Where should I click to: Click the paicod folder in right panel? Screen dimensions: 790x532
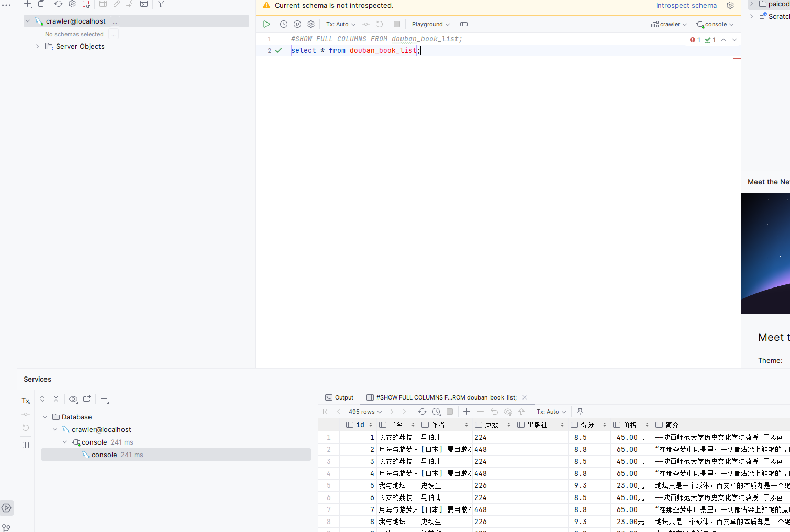pyautogui.click(x=774, y=4)
